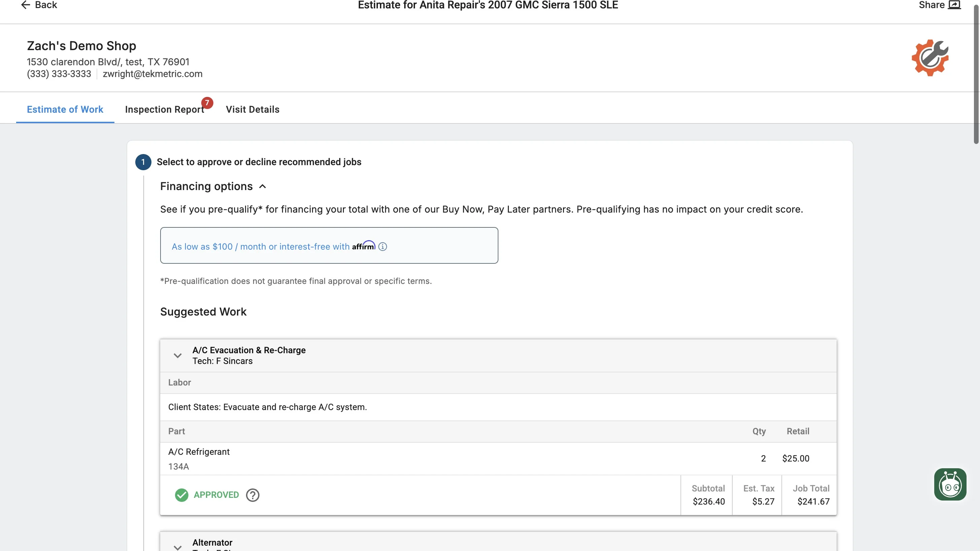Click the Back arrow icon

[x=25, y=5]
